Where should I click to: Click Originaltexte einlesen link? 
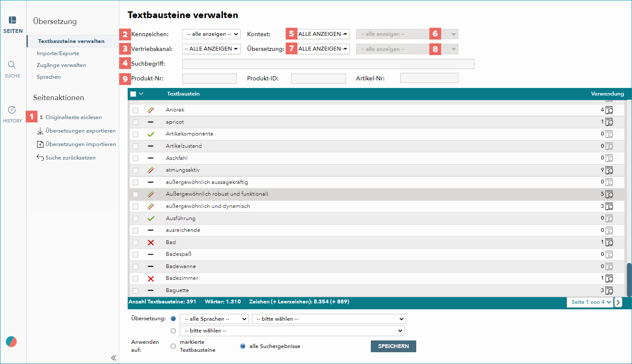tap(74, 117)
